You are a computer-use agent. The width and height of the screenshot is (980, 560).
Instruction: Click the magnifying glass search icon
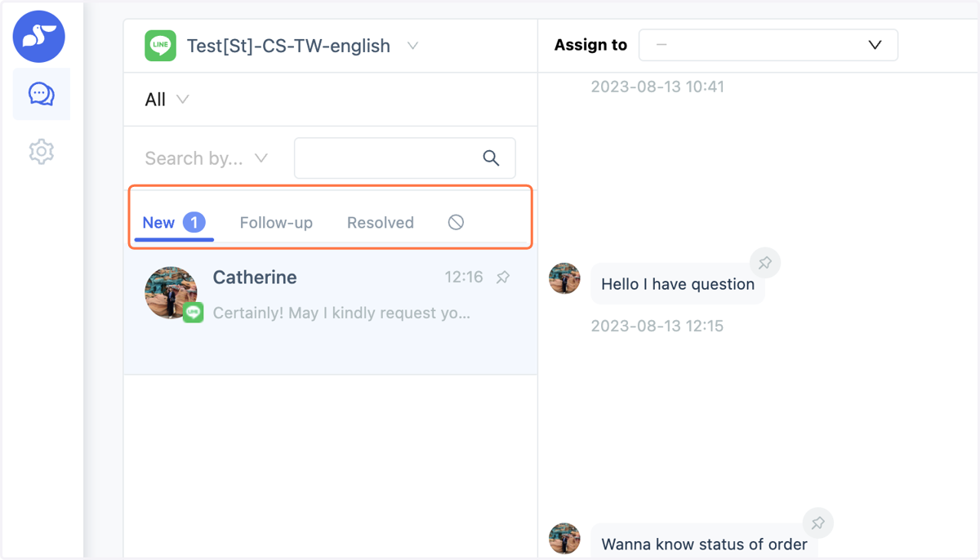point(491,158)
